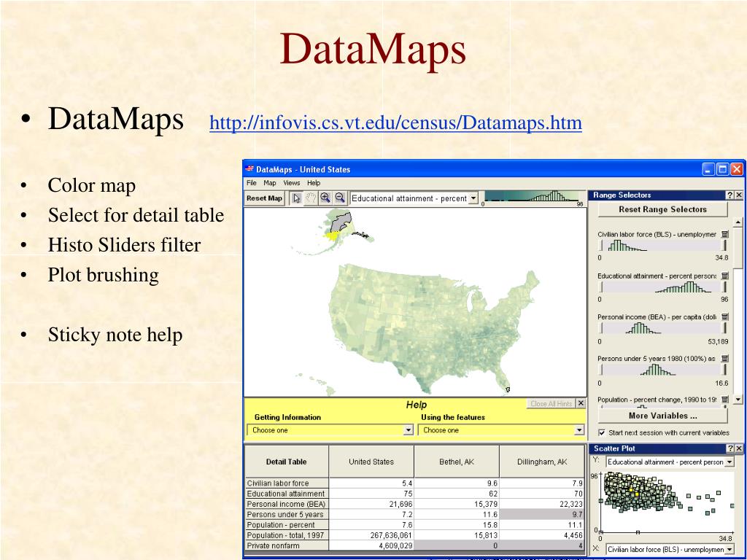Viewport: 747px width, 560px height.
Task: Remove the Personal income range selector via trash icon
Action: 724,316
